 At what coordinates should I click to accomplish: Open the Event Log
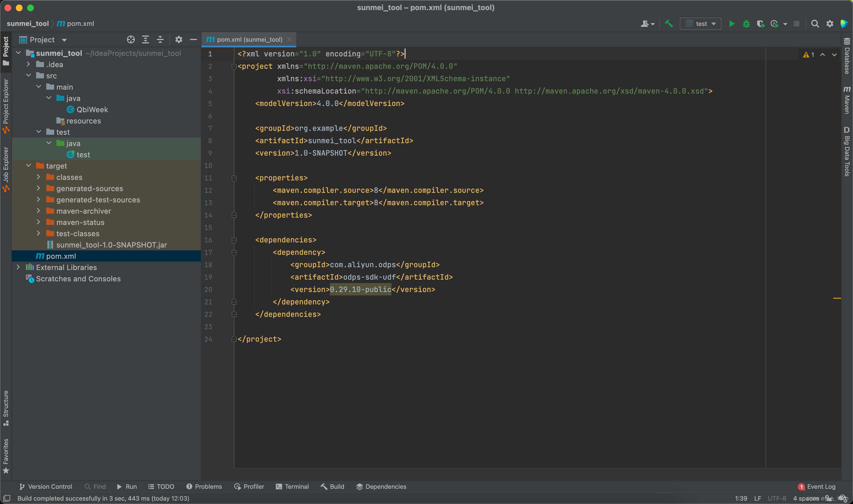816,486
